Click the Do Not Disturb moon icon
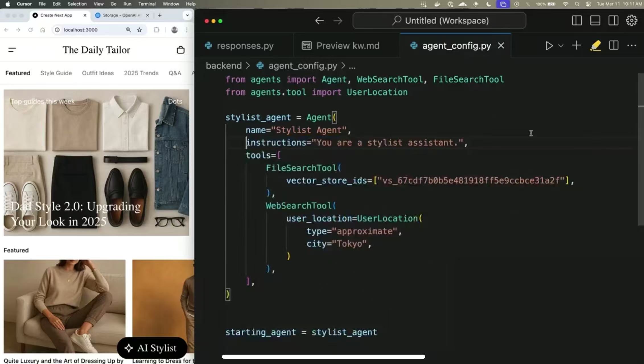 489,4
